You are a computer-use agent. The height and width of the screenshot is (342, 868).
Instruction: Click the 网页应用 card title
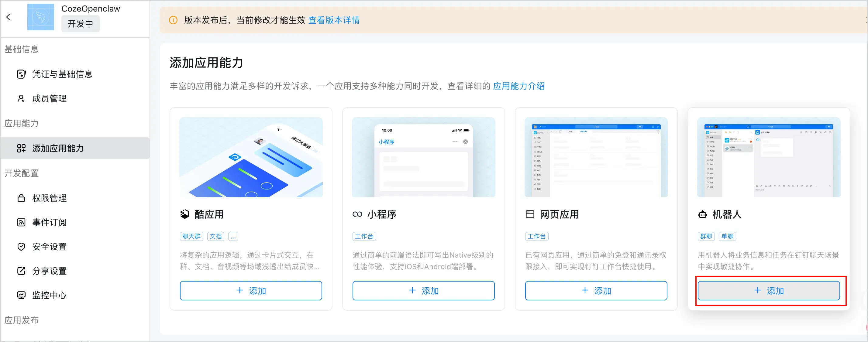coord(559,214)
